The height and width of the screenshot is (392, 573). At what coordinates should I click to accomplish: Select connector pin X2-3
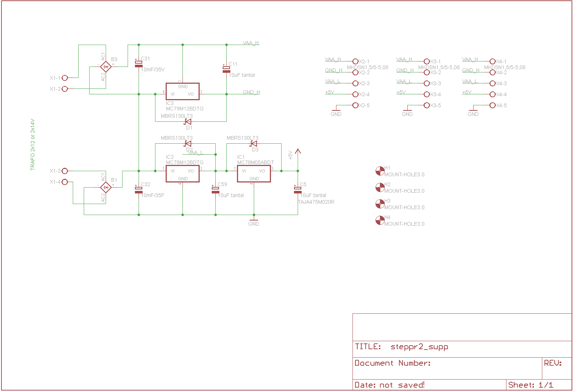point(355,83)
